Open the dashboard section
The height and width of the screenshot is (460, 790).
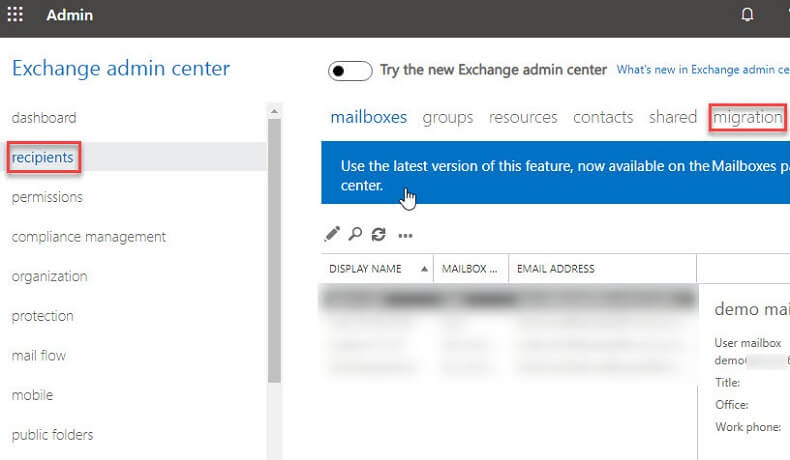point(44,118)
